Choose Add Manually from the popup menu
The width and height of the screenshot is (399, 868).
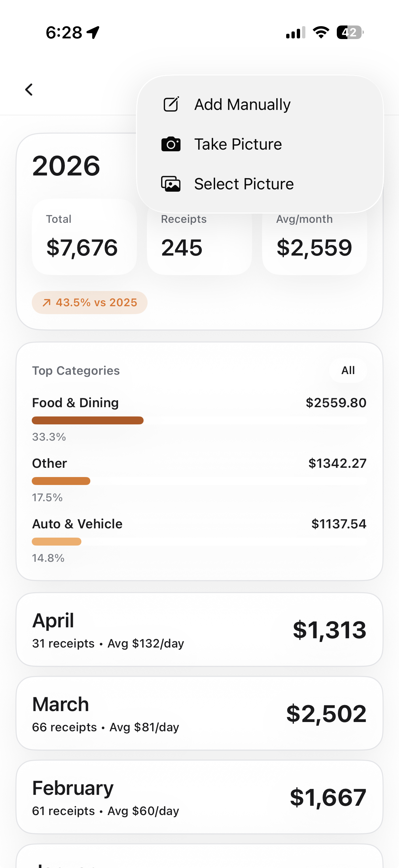click(x=242, y=105)
